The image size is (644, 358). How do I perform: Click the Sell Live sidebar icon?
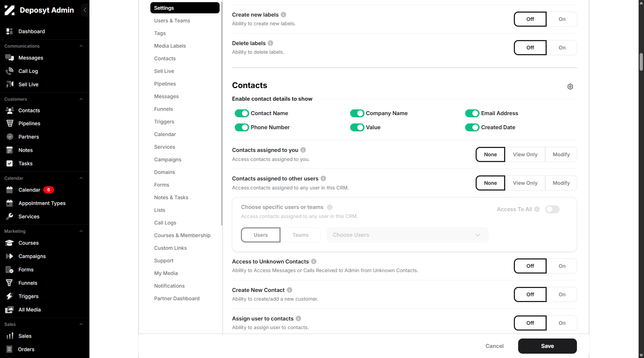pyautogui.click(x=10, y=84)
